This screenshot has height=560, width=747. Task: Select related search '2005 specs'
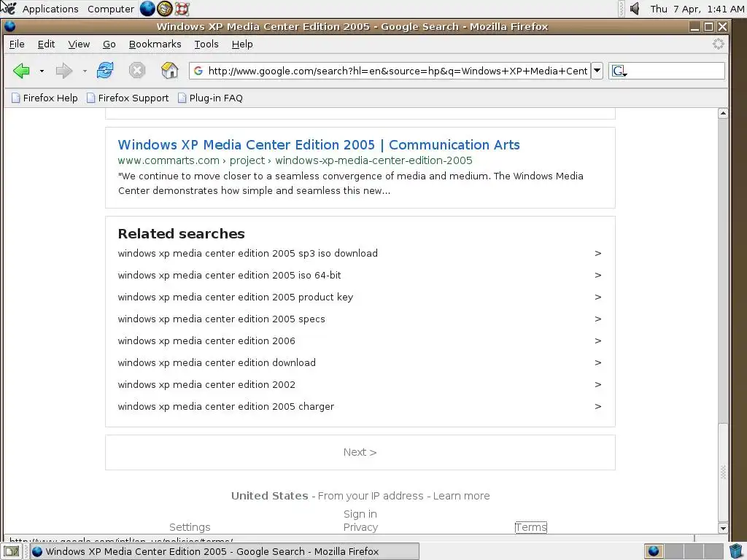click(x=222, y=319)
